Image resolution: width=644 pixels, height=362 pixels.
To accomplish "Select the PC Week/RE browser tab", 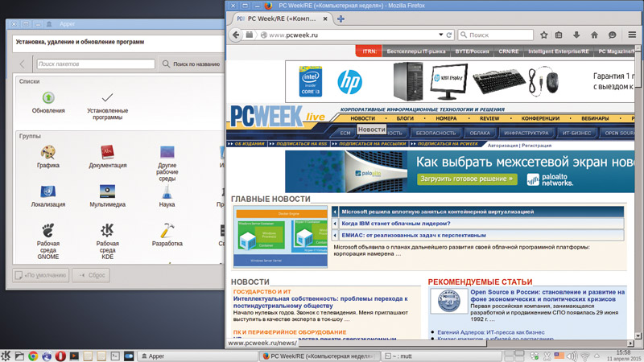I will (282, 19).
